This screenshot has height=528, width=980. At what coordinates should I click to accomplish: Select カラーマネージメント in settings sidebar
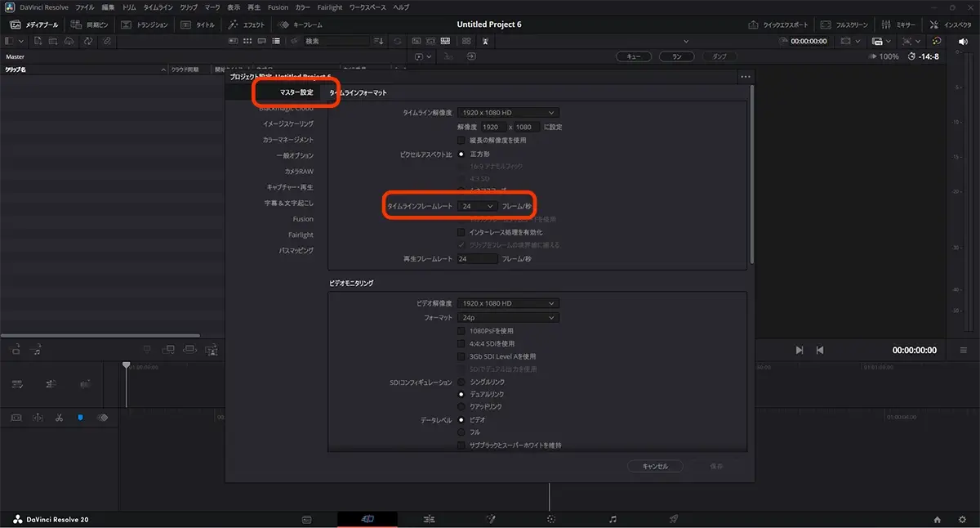click(x=283, y=140)
